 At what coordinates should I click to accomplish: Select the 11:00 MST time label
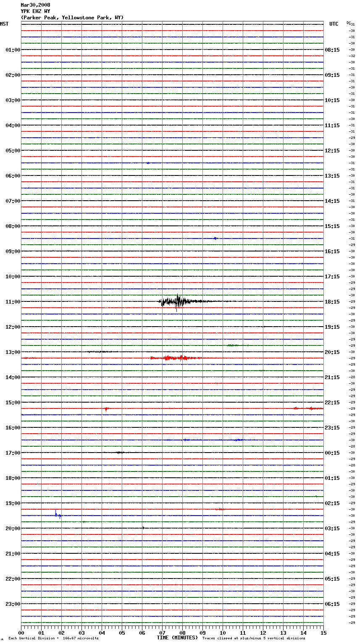coord(13,302)
